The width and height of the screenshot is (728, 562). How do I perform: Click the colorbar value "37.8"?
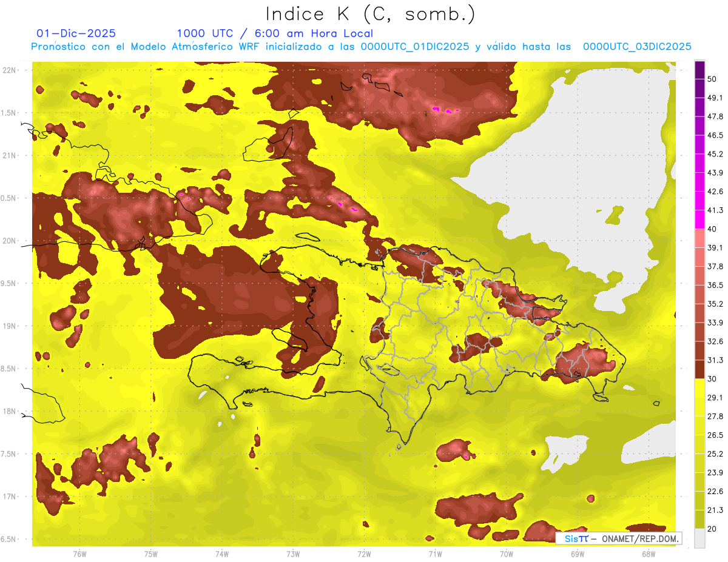click(x=715, y=266)
